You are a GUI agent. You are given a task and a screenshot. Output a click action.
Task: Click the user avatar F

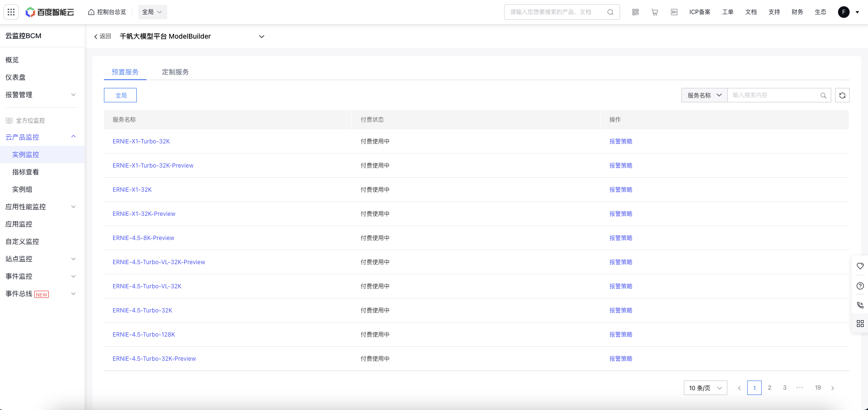tap(844, 12)
